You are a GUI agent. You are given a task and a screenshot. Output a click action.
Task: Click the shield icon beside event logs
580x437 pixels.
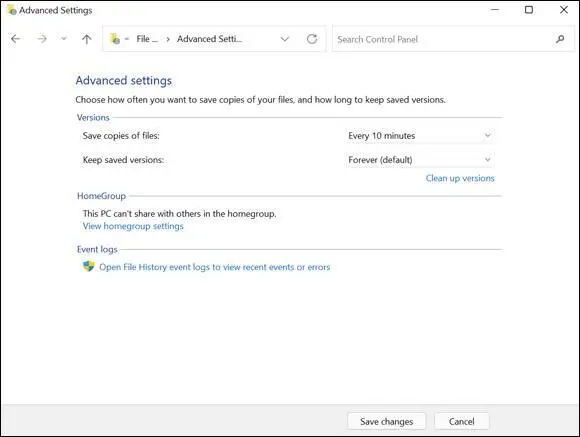89,266
